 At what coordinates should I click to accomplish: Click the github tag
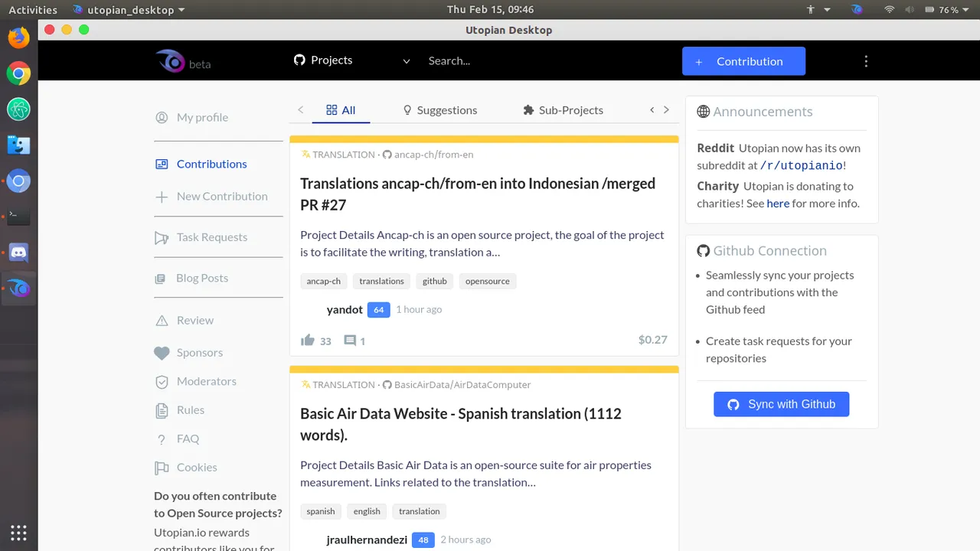point(435,281)
